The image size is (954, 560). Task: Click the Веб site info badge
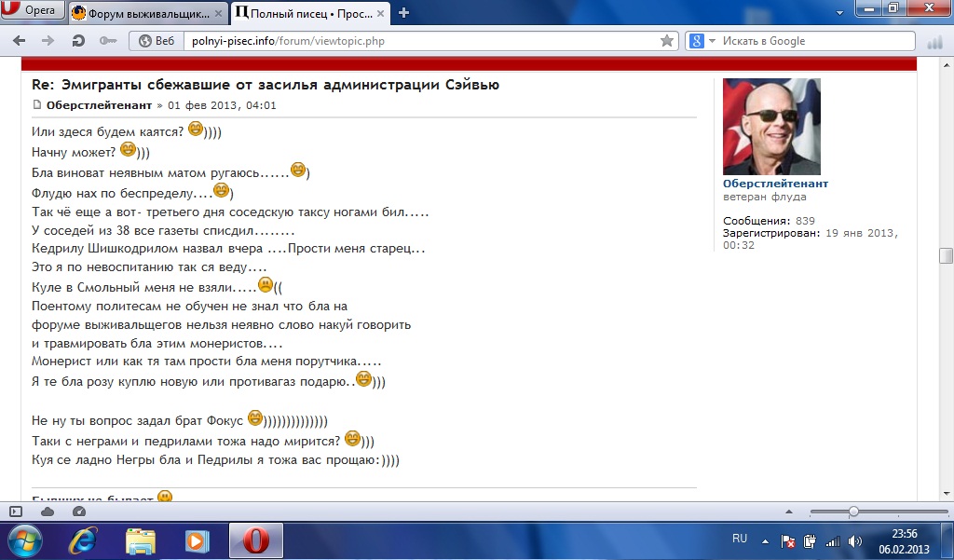click(157, 41)
